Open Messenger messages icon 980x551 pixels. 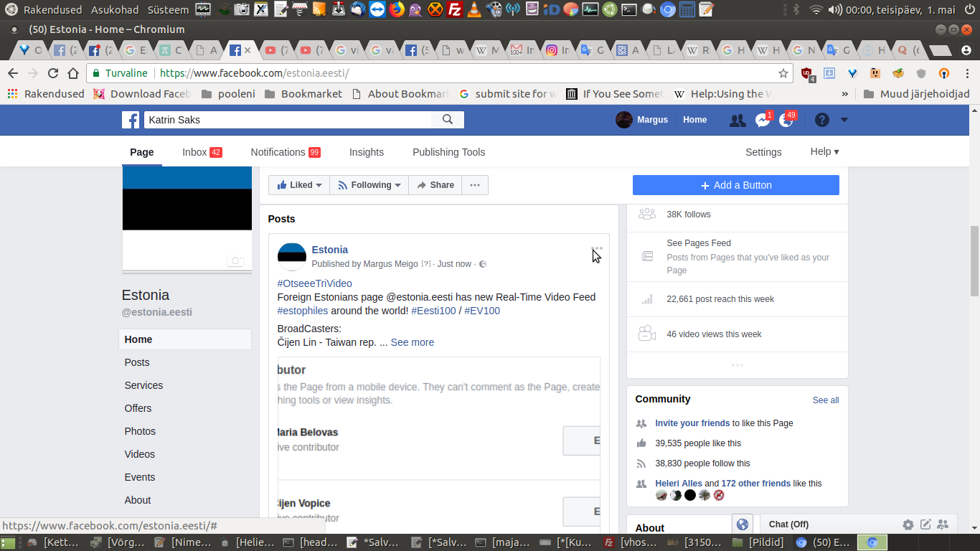pyautogui.click(x=762, y=121)
